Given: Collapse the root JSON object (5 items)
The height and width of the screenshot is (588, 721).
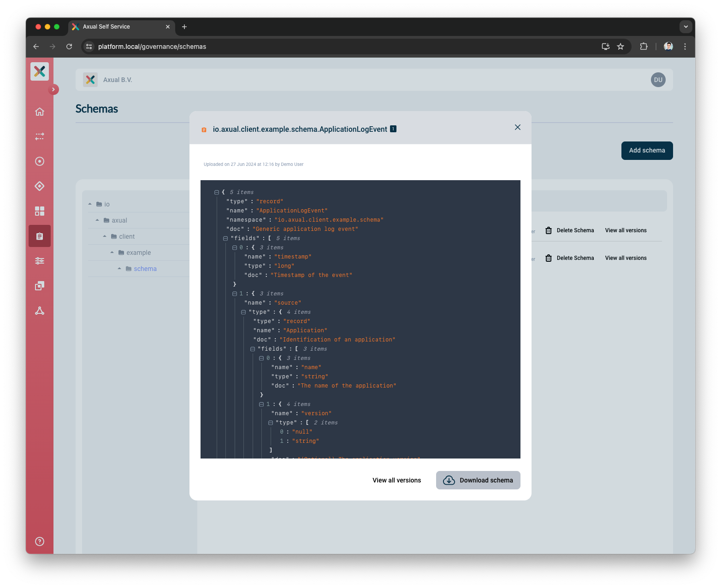Looking at the screenshot, I should [x=217, y=192].
